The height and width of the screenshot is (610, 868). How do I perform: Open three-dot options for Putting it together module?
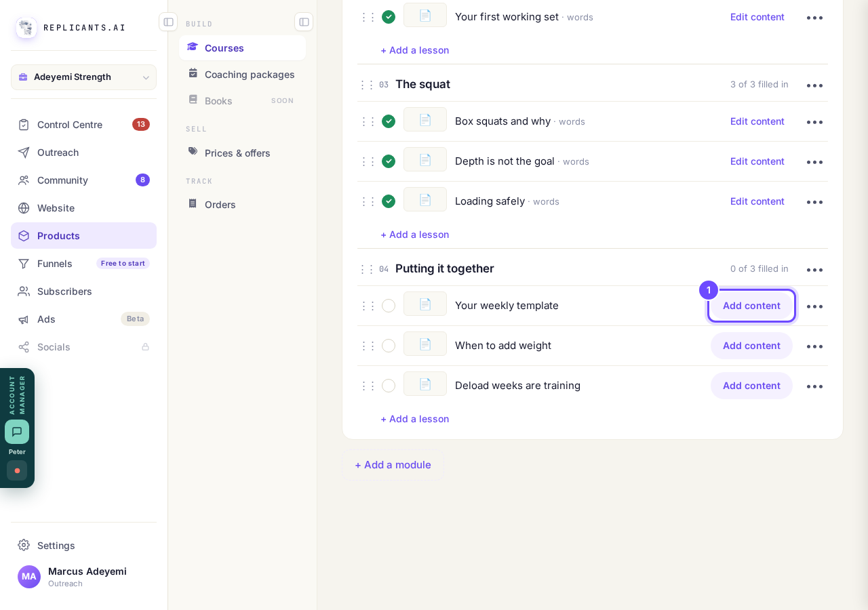[814, 269]
